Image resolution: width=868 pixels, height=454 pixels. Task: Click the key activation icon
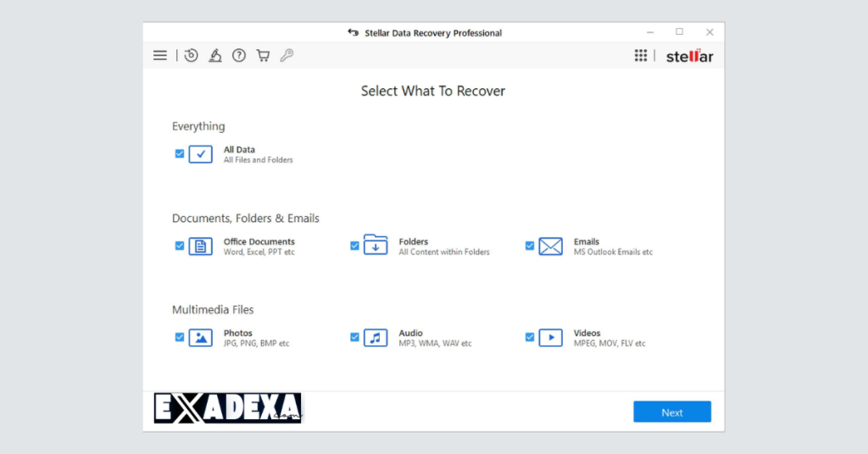(287, 55)
